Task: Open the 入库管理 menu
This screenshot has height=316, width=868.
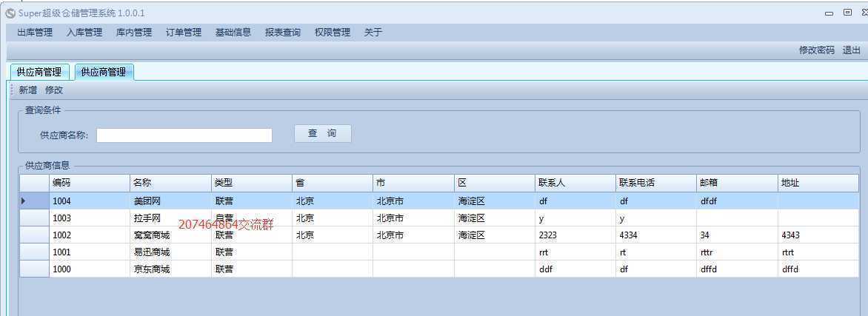Action: [x=84, y=33]
